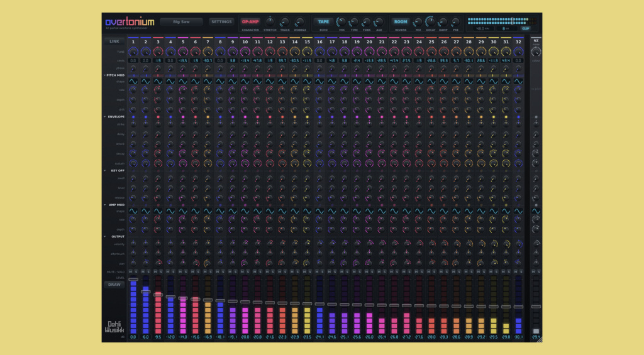
Task: Click the DRAW button
Action: (114, 285)
